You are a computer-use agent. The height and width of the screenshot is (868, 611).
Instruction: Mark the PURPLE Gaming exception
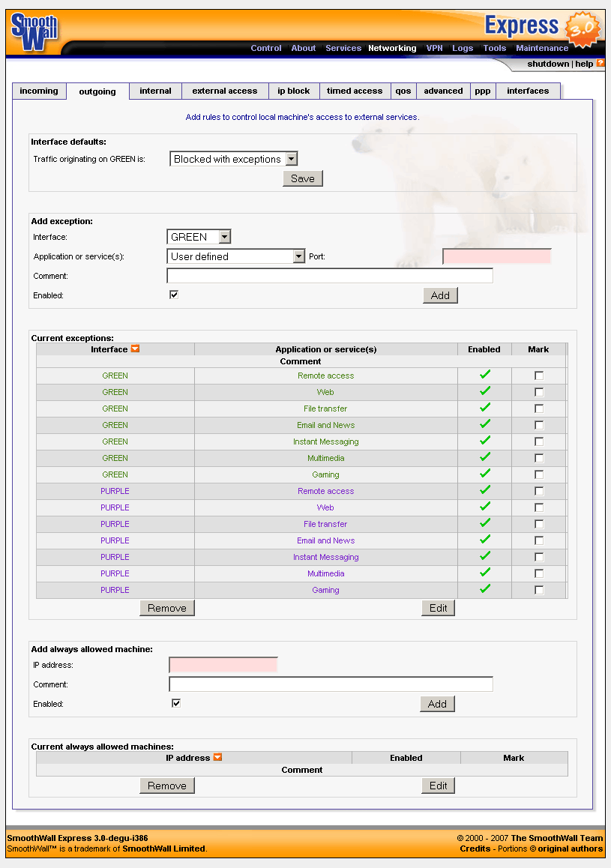539,590
